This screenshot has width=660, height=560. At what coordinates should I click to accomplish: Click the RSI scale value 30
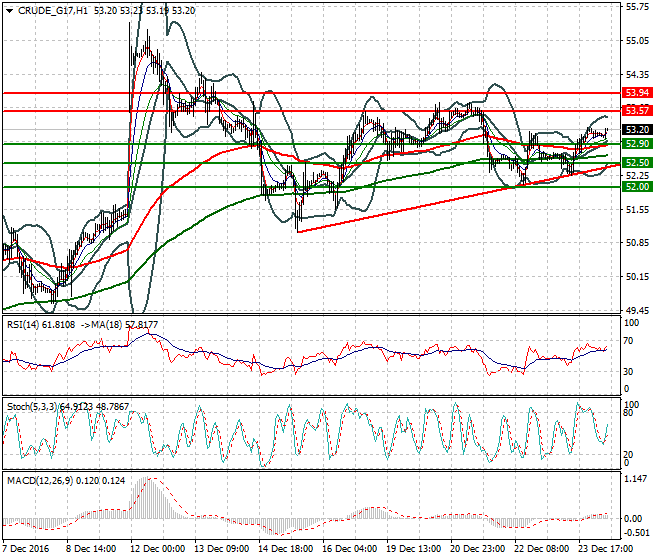(628, 372)
